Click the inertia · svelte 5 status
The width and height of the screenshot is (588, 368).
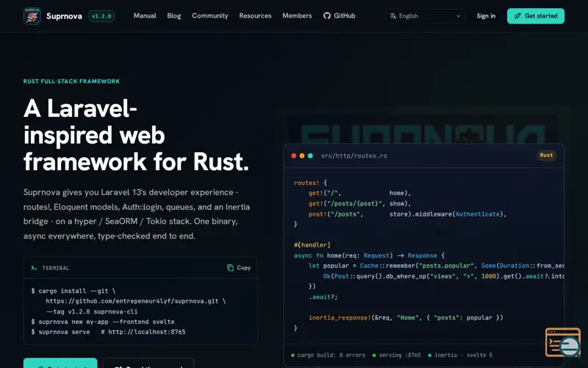click(460, 355)
